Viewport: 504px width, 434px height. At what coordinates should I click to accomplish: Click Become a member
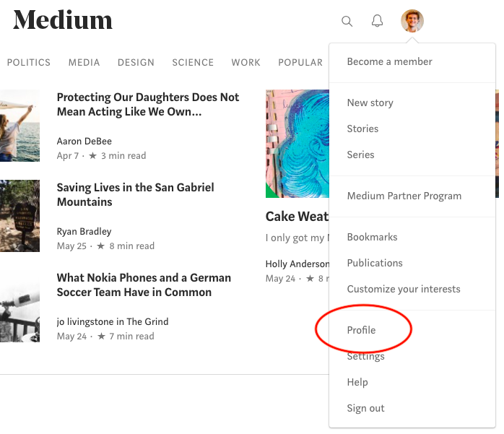click(x=390, y=61)
